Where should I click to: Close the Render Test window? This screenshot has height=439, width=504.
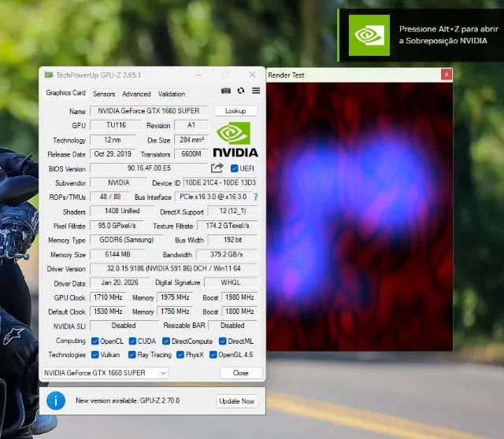(x=447, y=75)
